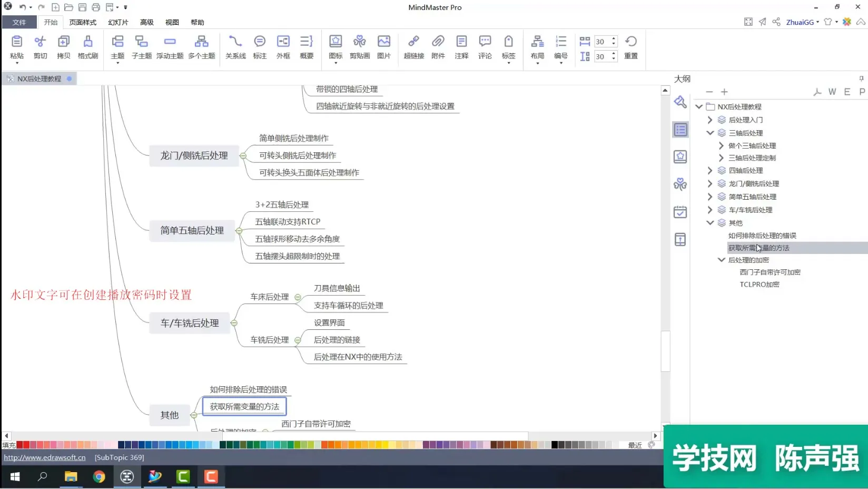Collapse the 三轴后处理 outline item

[710, 133]
